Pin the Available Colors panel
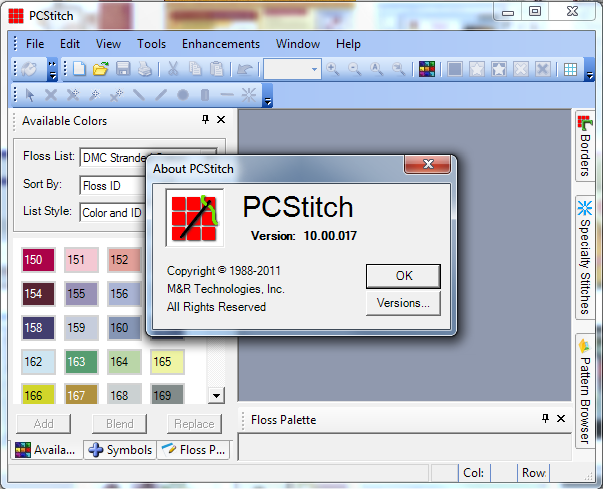Screen dimensions: 603x489 205,120
